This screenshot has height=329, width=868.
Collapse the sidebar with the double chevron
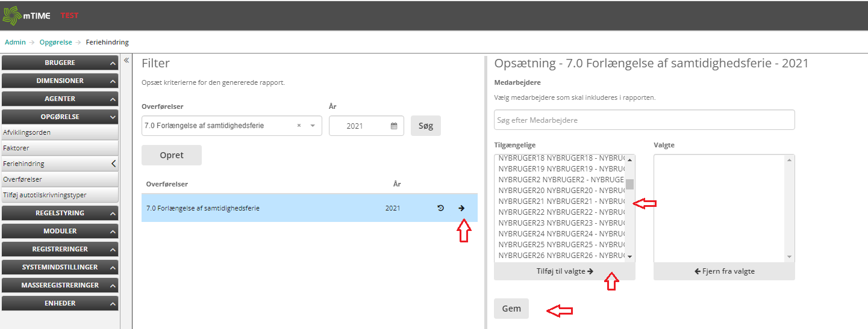126,60
